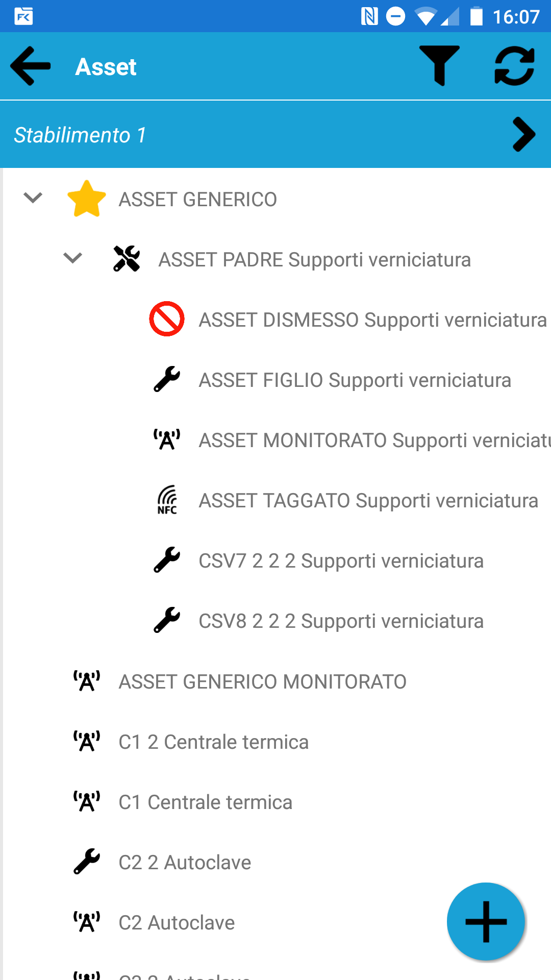Select CSV7 2 2 2 Supporti verniciatura
Image resolution: width=551 pixels, height=980 pixels.
point(341,560)
